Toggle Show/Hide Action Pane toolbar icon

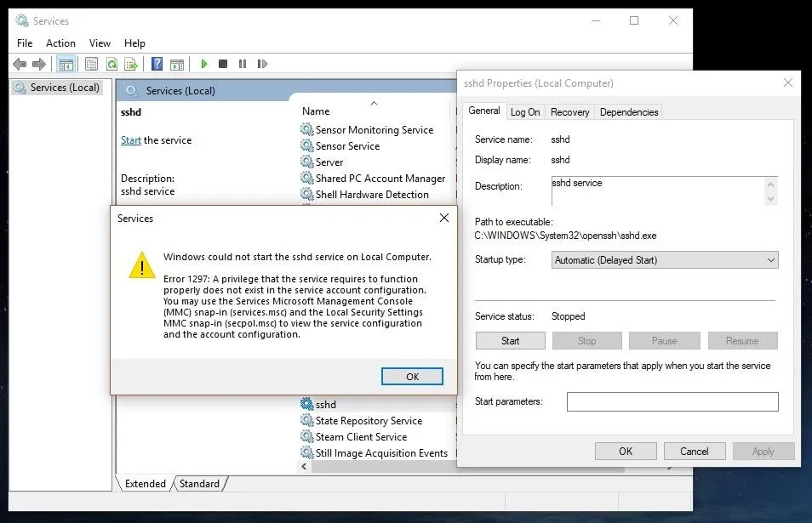[176, 64]
